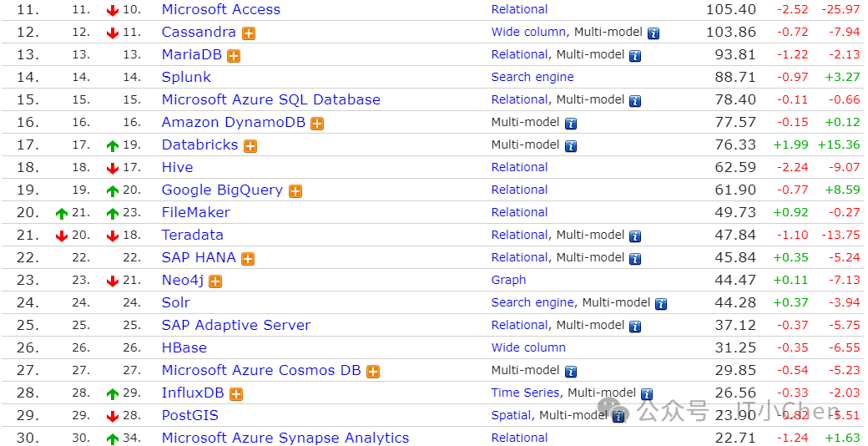The height and width of the screenshot is (446, 868).
Task: Select the score 76.33 in the Databricks row
Action: coord(735,144)
